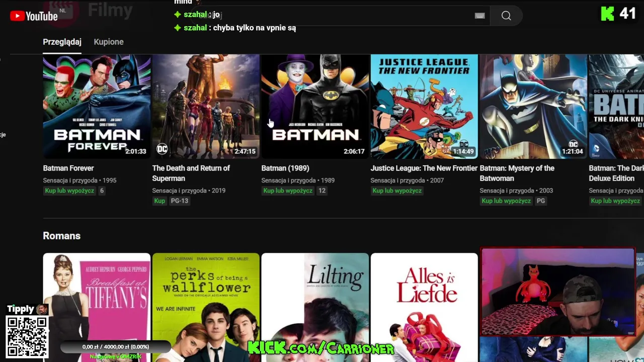Image resolution: width=644 pixels, height=362 pixels.
Task: Open Breakfast at Tiffany's poster
Action: (97, 307)
